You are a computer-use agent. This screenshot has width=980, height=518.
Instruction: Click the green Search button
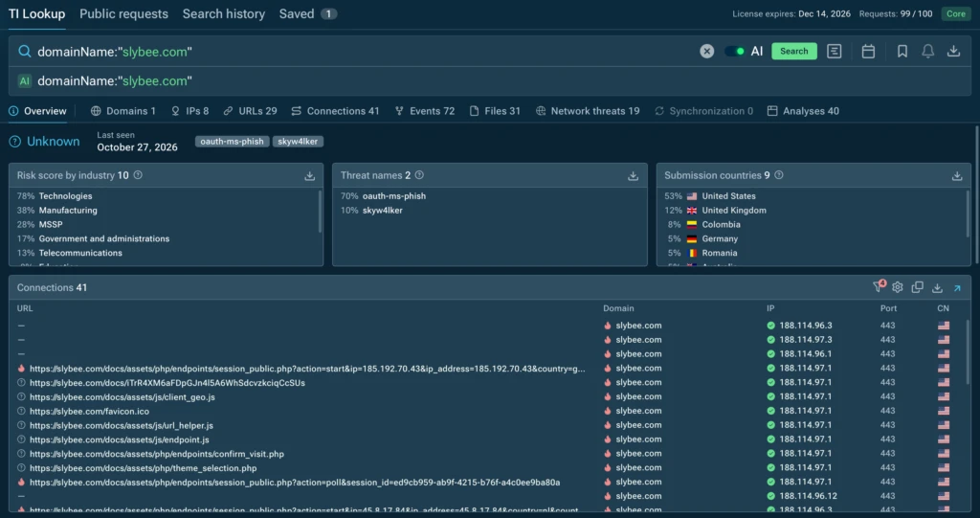point(793,52)
